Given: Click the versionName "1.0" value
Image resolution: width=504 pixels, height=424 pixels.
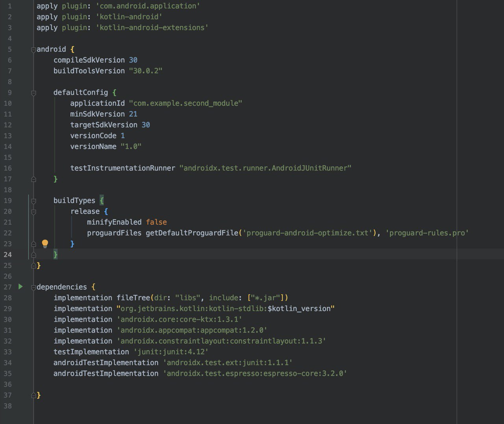Looking at the screenshot, I should 131,147.
